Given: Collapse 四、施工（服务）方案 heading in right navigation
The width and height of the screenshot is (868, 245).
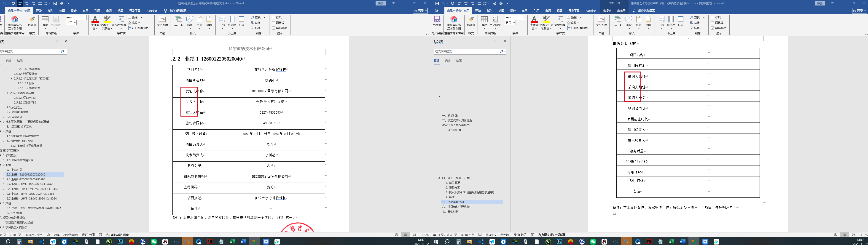Looking at the screenshot, I should pyautogui.click(x=439, y=178).
